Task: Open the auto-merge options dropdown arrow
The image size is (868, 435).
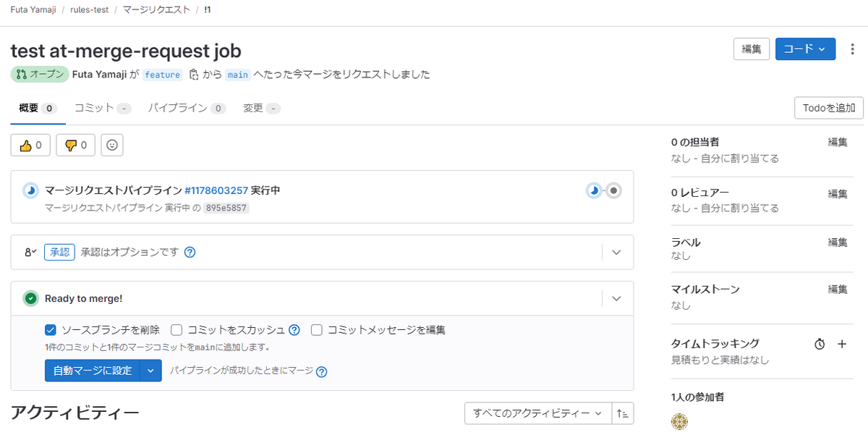Action: click(150, 371)
